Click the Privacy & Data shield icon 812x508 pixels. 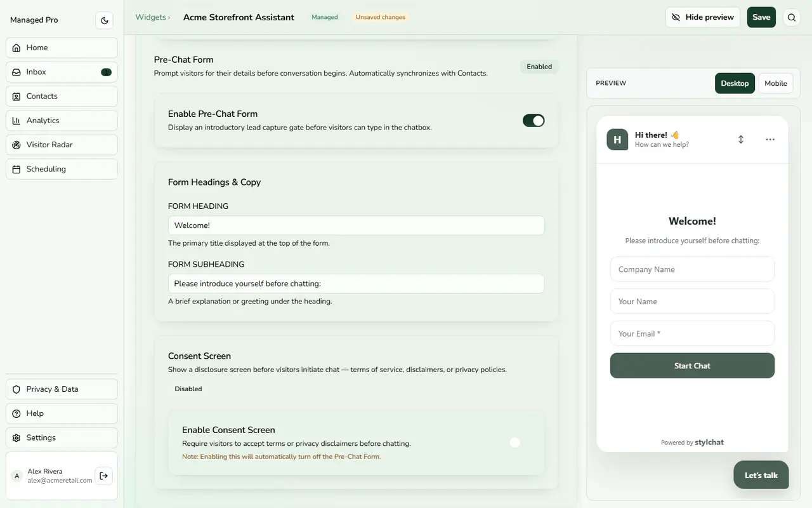(16, 389)
